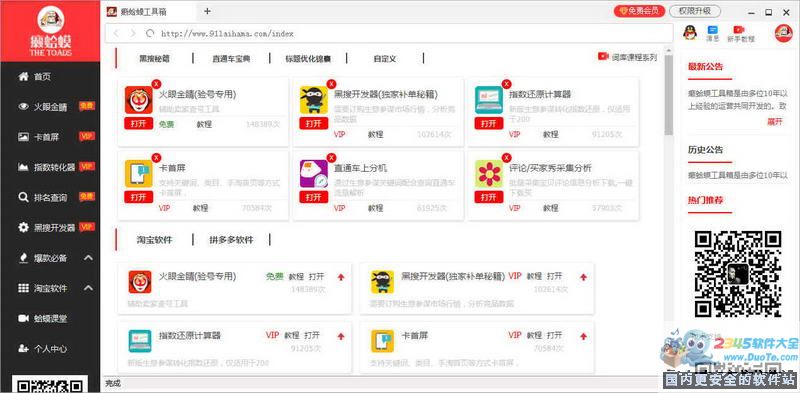Remove 指数还原计算器 card with red X

pyautogui.click(x=507, y=84)
